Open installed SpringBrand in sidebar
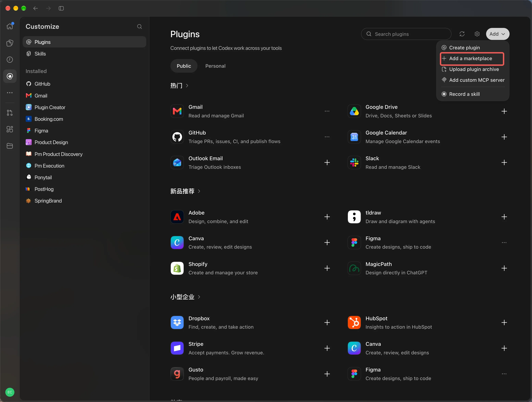Screen dimensions: 532x402 (84, 201)
